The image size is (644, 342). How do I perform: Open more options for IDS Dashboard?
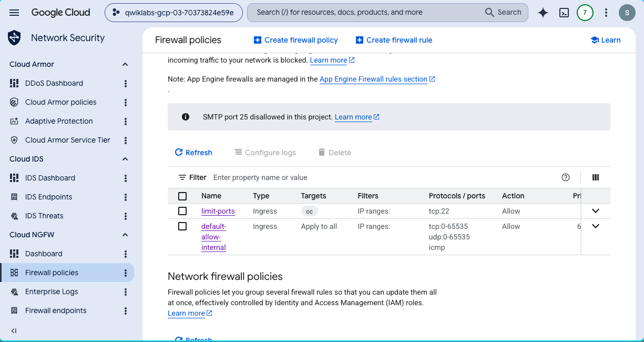tap(126, 178)
